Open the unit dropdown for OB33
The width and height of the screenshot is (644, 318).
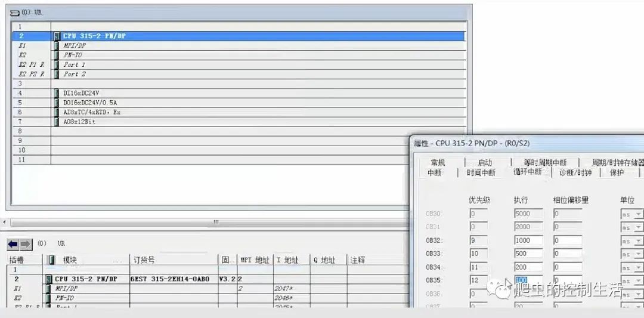[638, 255]
